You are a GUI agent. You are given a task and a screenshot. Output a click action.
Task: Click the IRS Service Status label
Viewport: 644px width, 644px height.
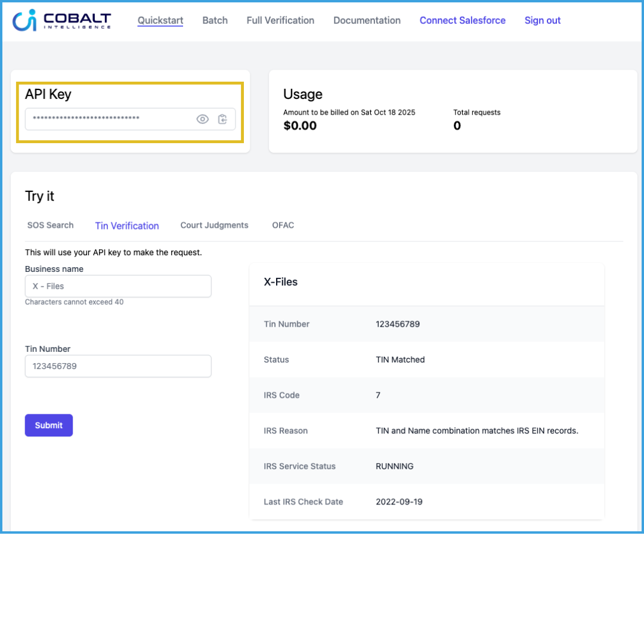click(299, 466)
